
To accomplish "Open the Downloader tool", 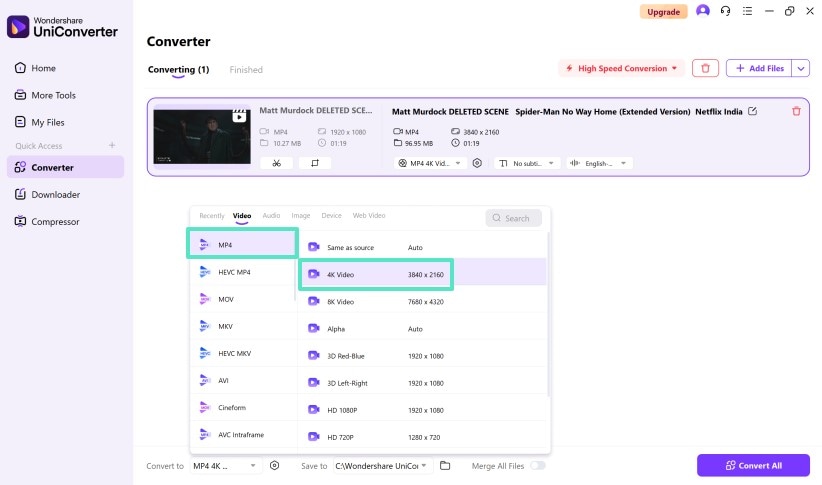I will pyautogui.click(x=47, y=195).
